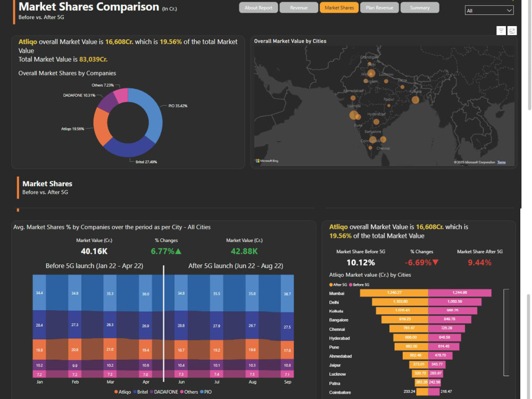532x399 pixels.
Task: Select Pune Before 5G bar 614.45
Action: point(444,346)
